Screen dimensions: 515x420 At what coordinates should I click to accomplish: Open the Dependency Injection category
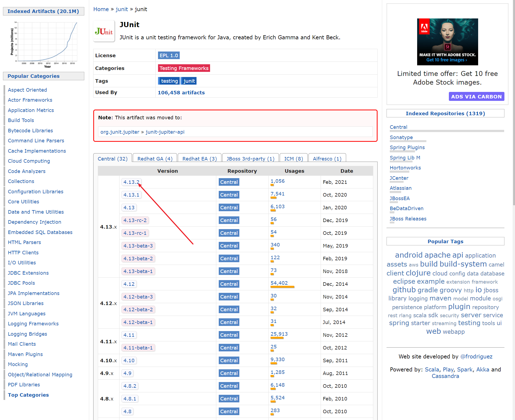[x=34, y=222]
